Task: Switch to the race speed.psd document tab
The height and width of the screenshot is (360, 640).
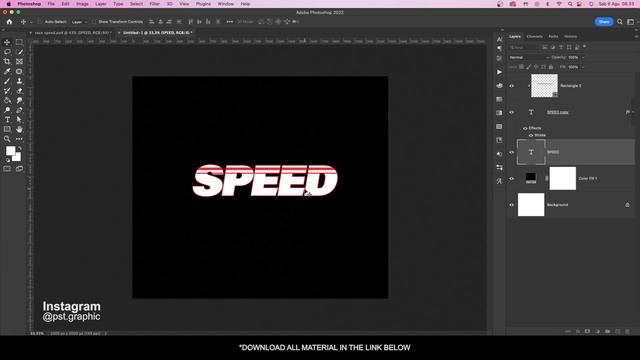Action: click(x=72, y=33)
